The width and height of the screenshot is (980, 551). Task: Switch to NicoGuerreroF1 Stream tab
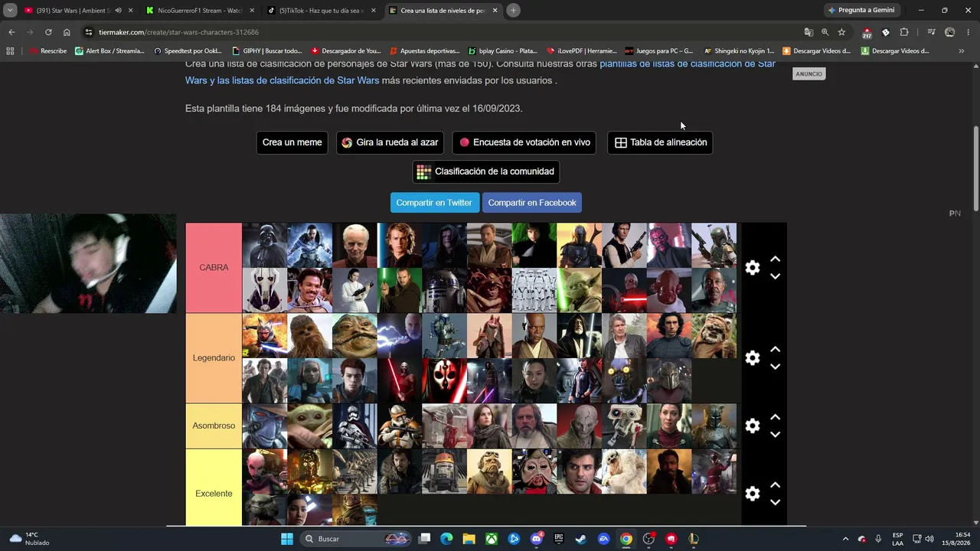coord(200,11)
